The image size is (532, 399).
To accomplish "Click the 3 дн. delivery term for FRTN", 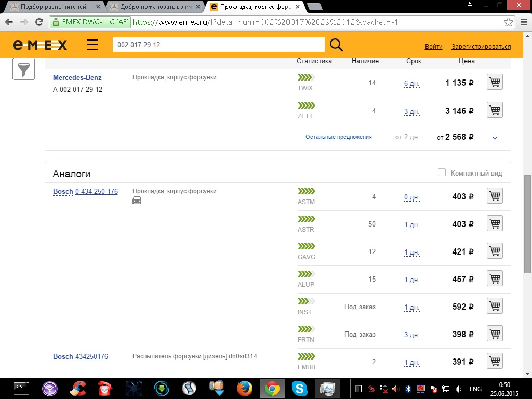I will [411, 335].
